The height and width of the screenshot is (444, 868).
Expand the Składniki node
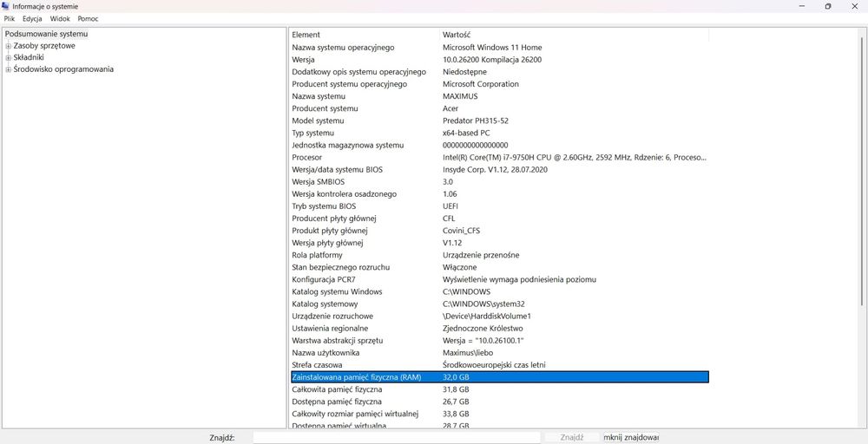coord(9,57)
